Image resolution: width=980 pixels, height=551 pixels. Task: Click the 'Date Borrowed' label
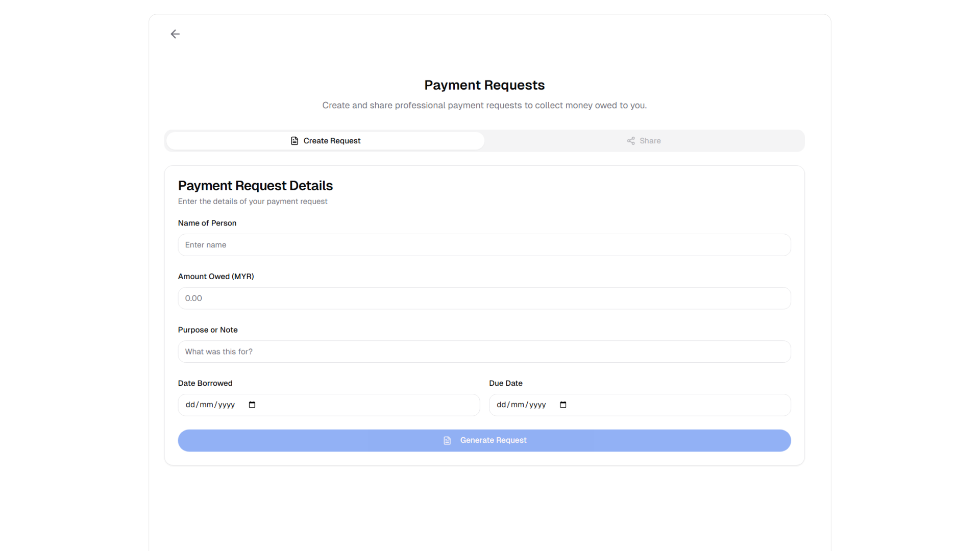pyautogui.click(x=205, y=383)
